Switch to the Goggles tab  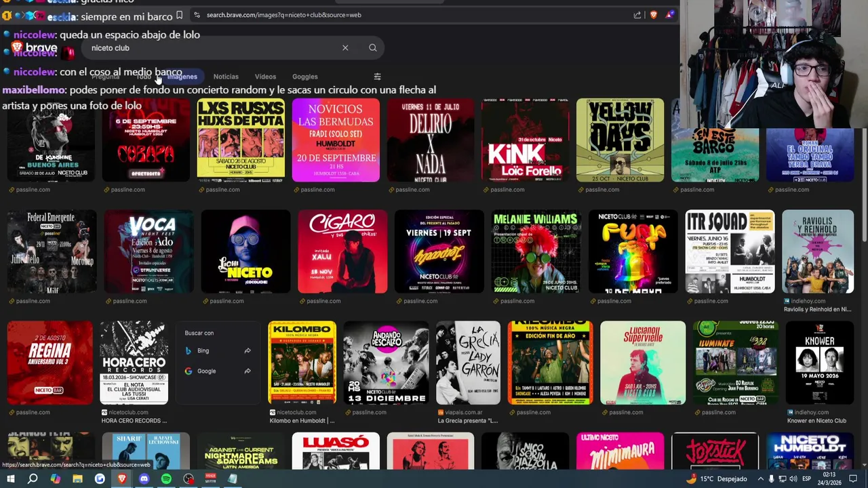point(304,77)
